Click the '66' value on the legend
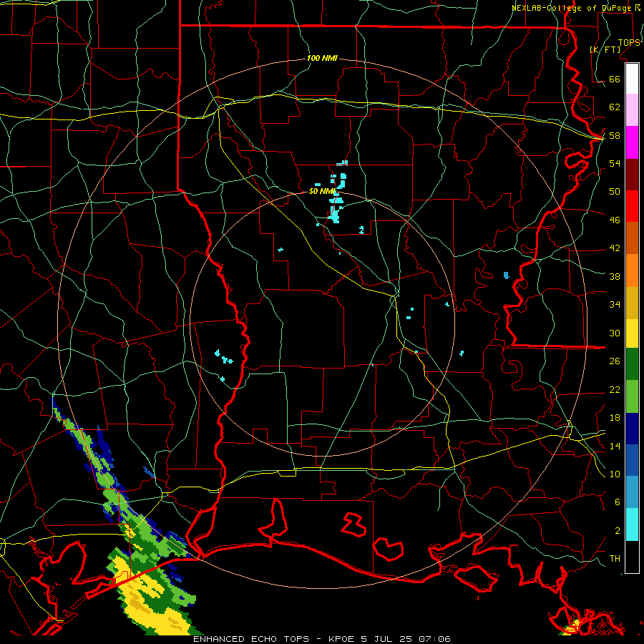 (x=615, y=79)
